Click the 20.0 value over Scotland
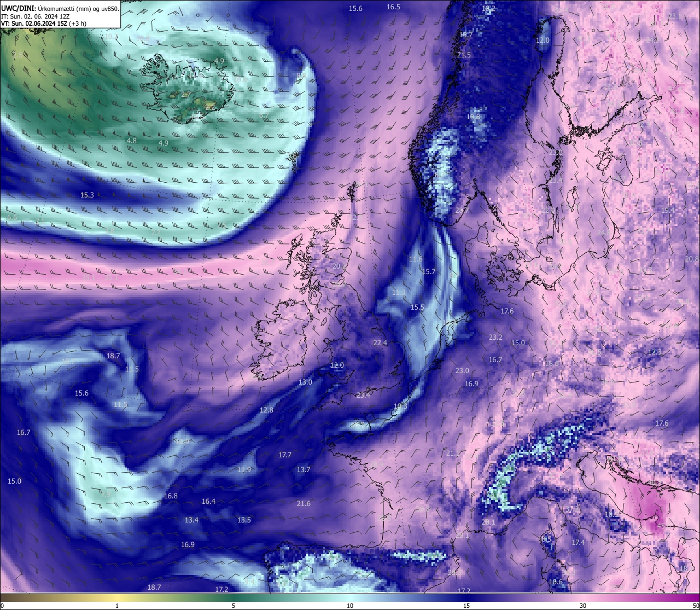700x610 pixels. pos(338,266)
